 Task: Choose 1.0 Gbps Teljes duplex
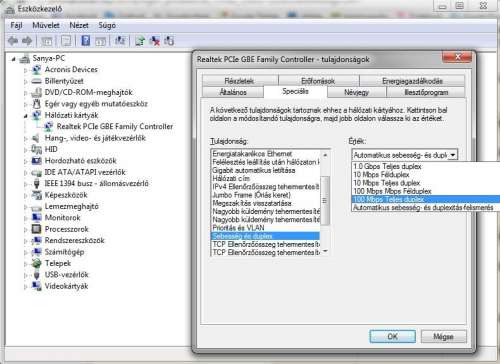pos(426,166)
